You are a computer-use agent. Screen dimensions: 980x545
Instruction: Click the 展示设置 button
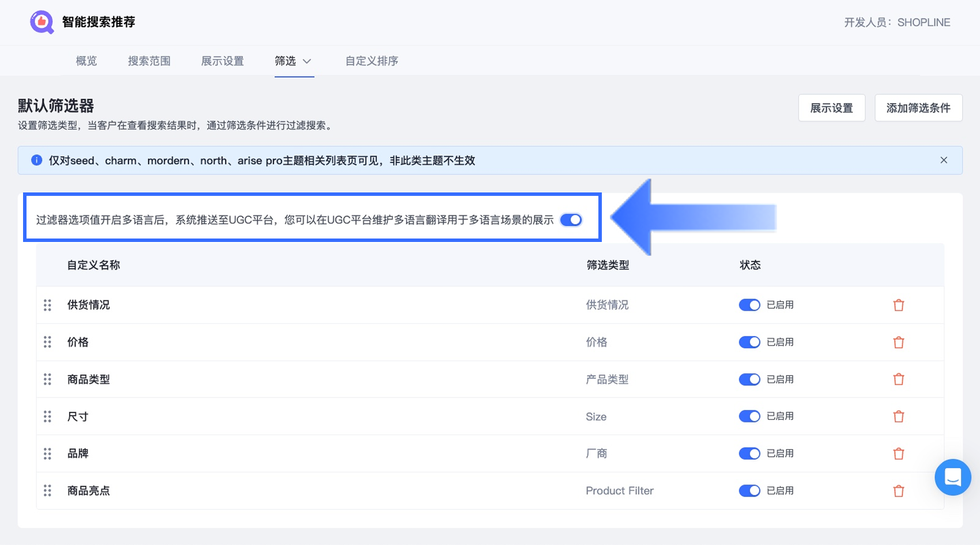pos(831,108)
